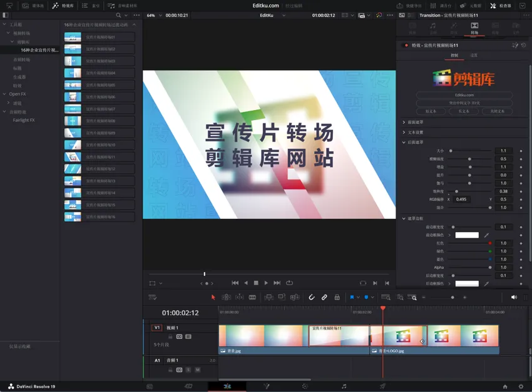
Task: Jump to first frame with skip-back button
Action: pos(235,283)
